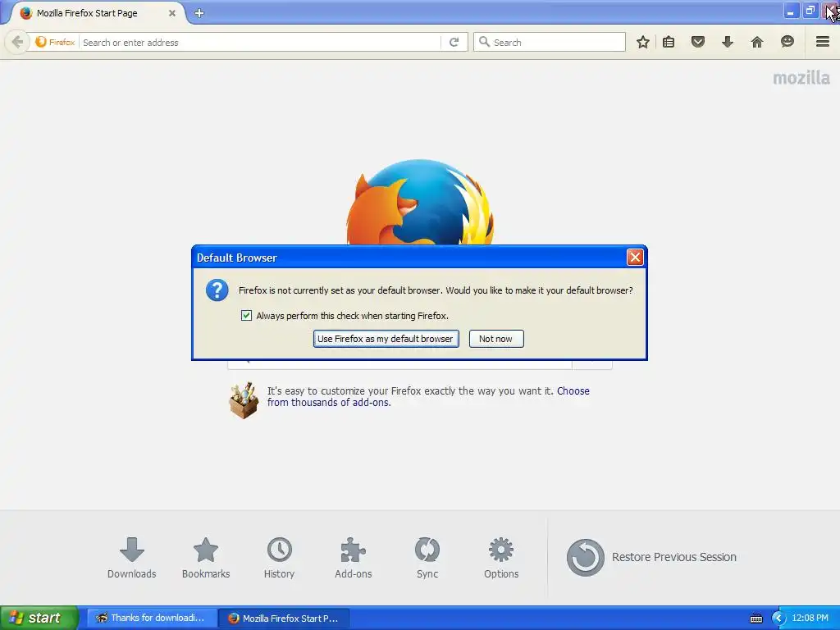Click the keyboard tray icon
This screenshot has height=630, width=840.
pos(756,619)
